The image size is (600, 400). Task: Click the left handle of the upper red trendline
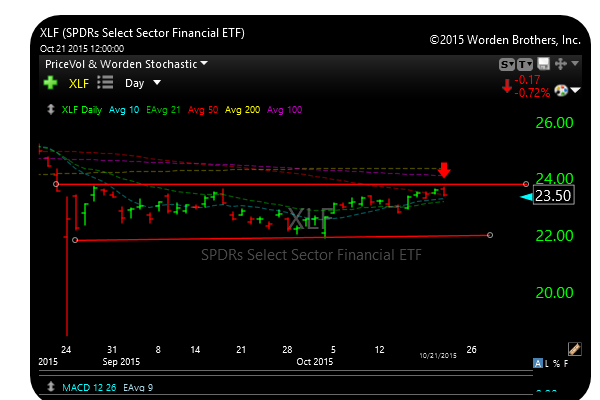(56, 184)
